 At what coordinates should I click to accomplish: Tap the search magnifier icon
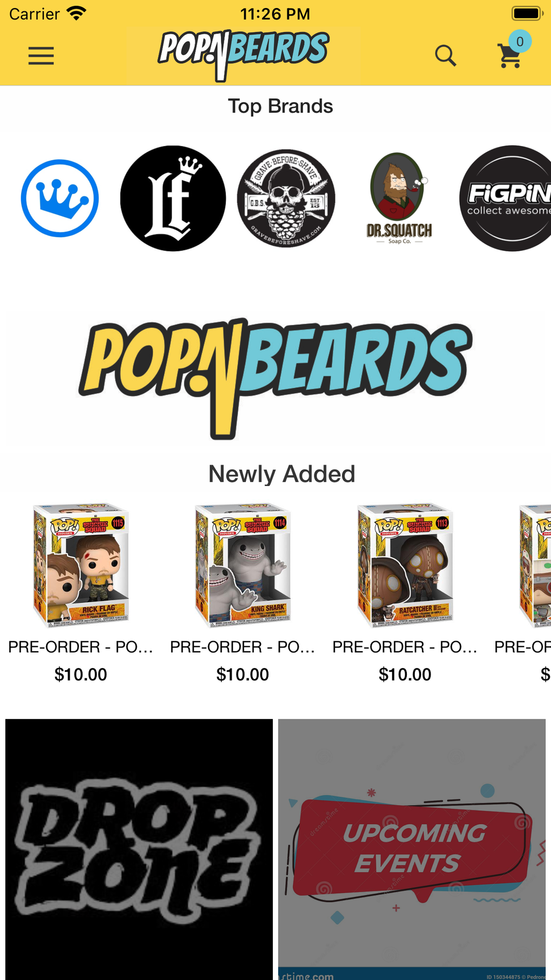coord(446,56)
